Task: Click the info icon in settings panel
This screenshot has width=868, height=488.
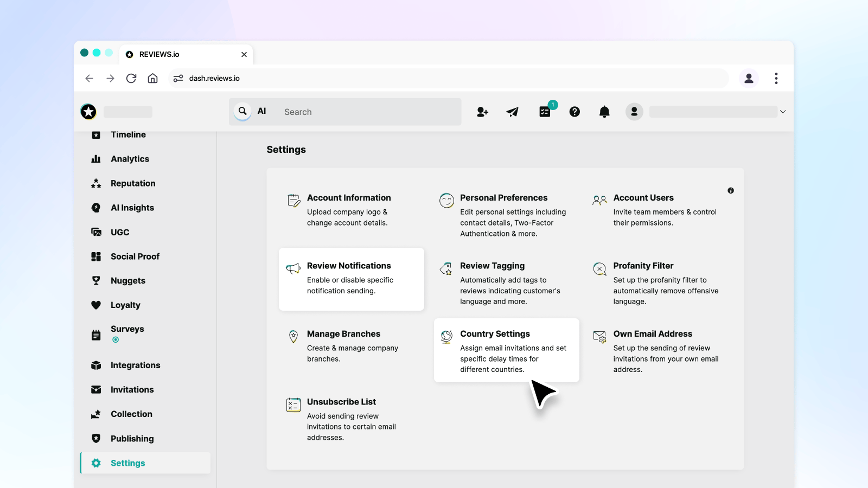Action: (x=731, y=190)
